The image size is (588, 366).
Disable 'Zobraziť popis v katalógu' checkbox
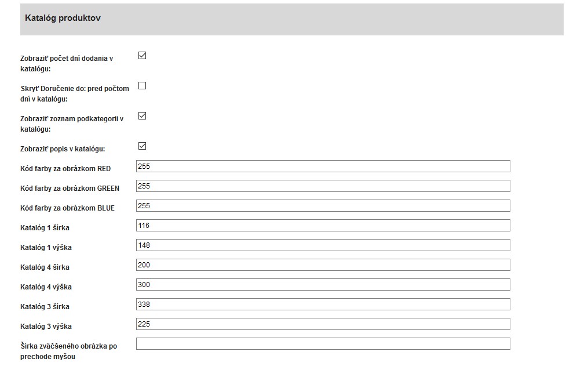click(142, 146)
